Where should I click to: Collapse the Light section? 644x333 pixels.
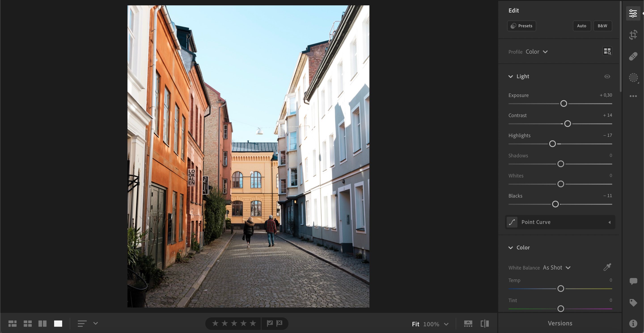(x=511, y=76)
